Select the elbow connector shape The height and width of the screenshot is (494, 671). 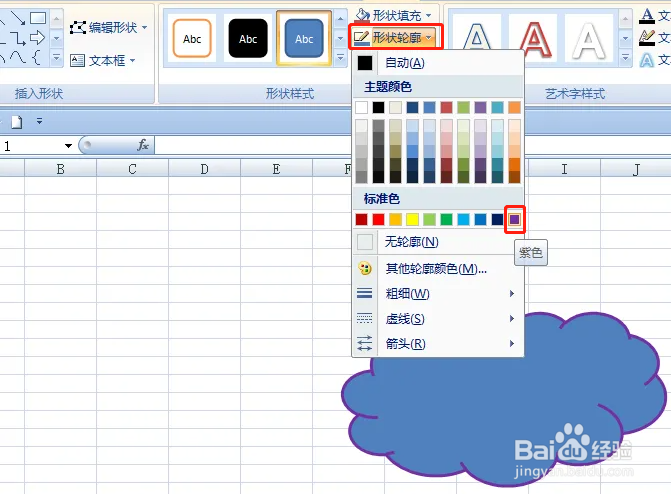[18, 38]
